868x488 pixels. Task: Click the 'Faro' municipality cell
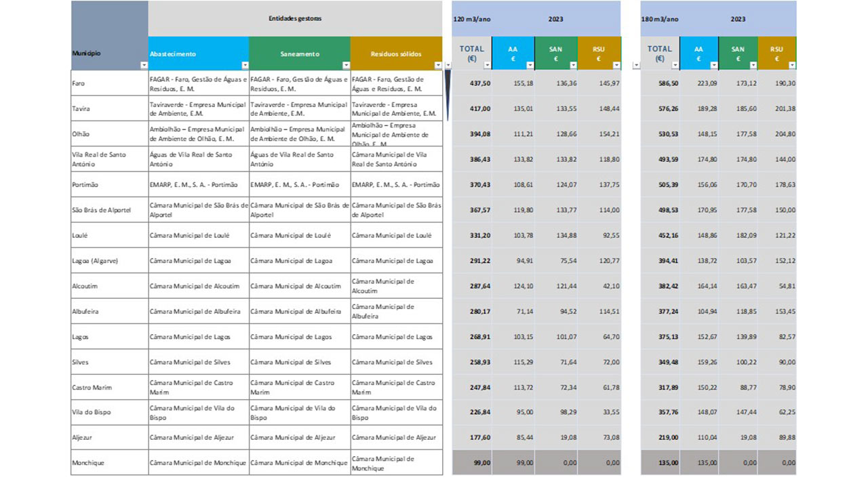109,83
